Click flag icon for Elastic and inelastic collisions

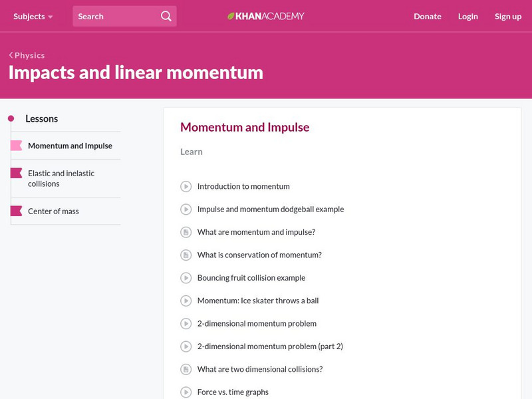point(16,174)
